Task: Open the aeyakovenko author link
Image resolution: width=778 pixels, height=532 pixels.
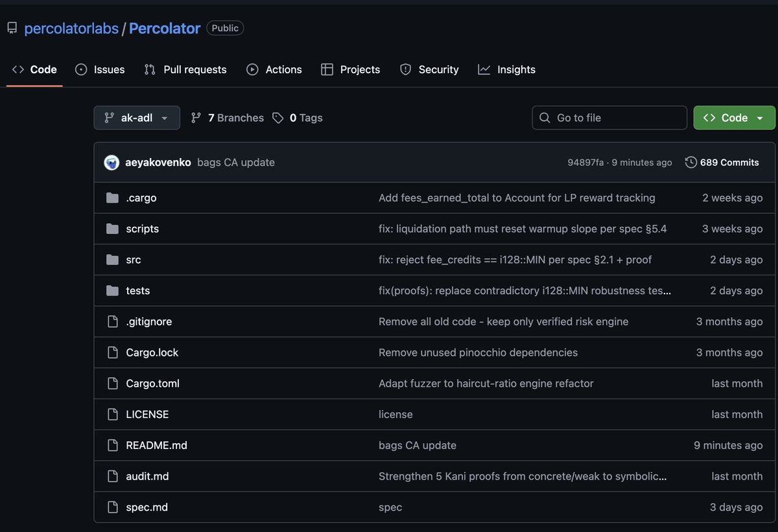Action: 158,163
